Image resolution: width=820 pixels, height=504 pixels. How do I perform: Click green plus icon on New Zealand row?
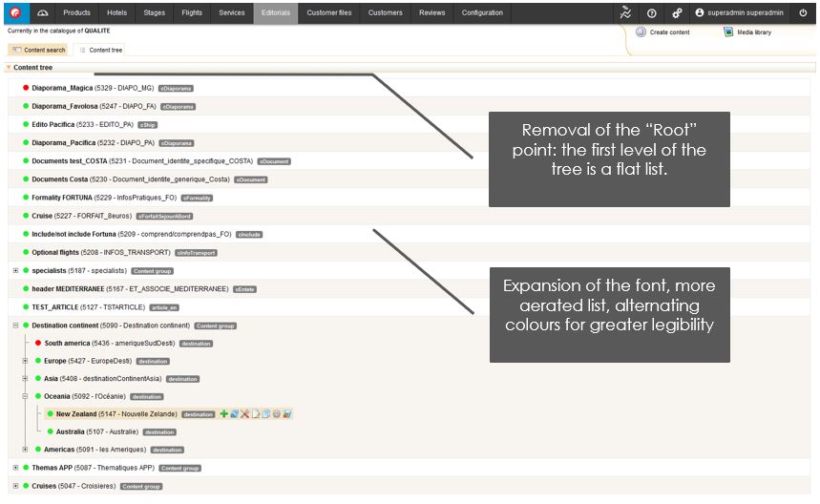pos(224,414)
